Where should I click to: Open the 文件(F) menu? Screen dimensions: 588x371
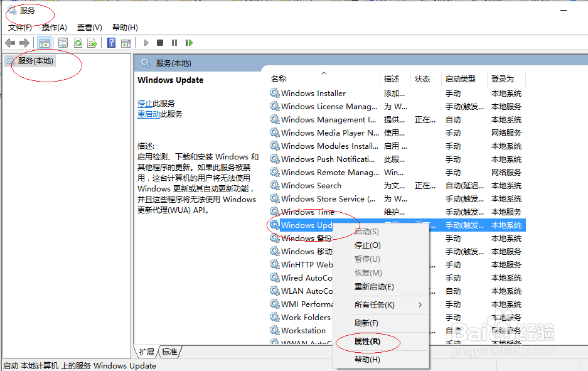20,28
